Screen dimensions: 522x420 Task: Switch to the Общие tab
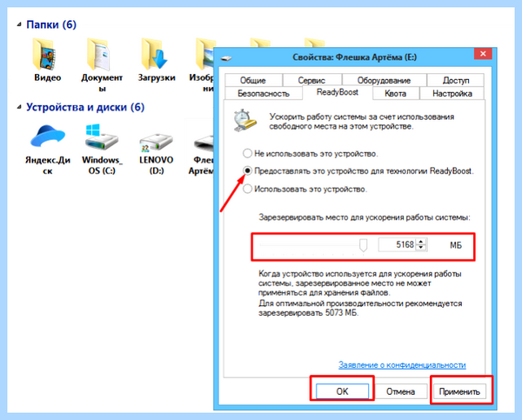coord(253,80)
